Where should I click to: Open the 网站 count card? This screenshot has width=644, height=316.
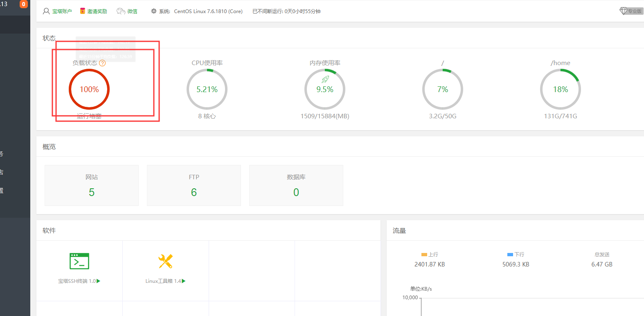(92, 185)
